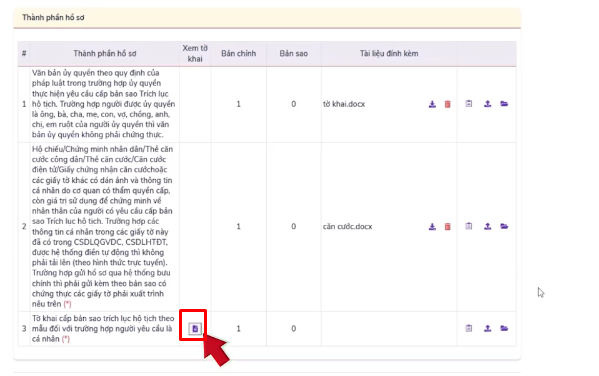This screenshot has width=599, height=376.
Task: Click clipboard icon in row 2
Action: [469, 226]
